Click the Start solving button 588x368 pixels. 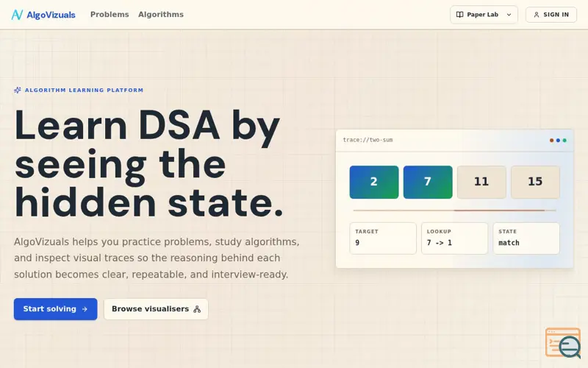coord(56,309)
